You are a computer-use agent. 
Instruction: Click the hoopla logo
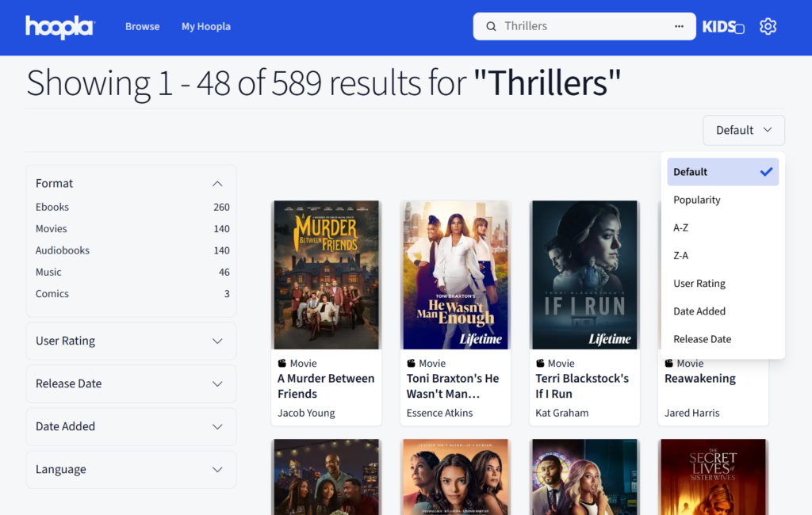click(x=59, y=26)
